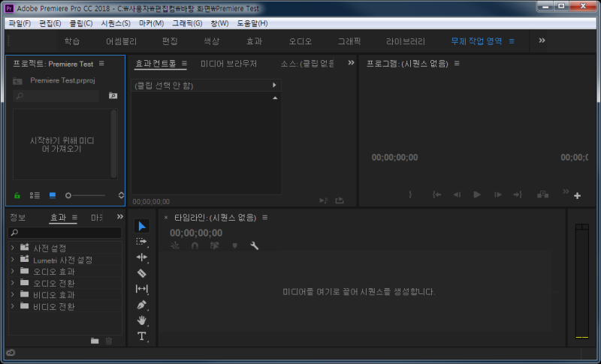This screenshot has height=364, width=601.
Task: Expand the 비디오 전환 folder
Action: coord(12,306)
